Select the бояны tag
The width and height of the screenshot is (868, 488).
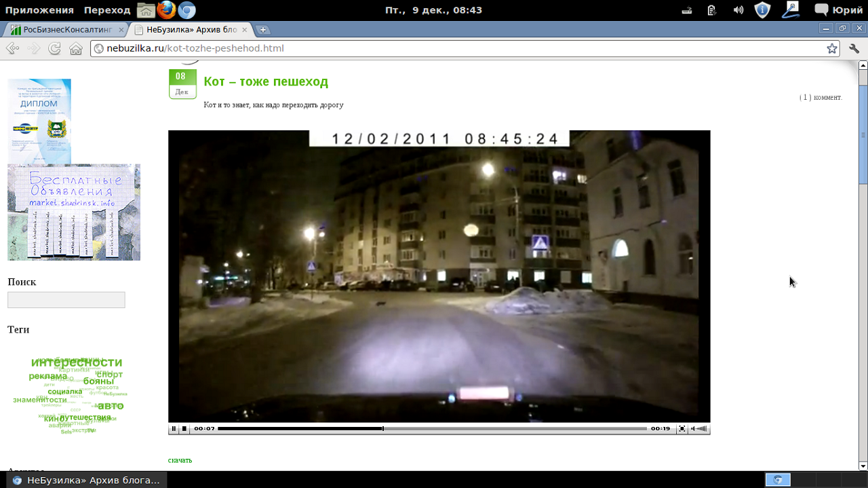point(98,381)
